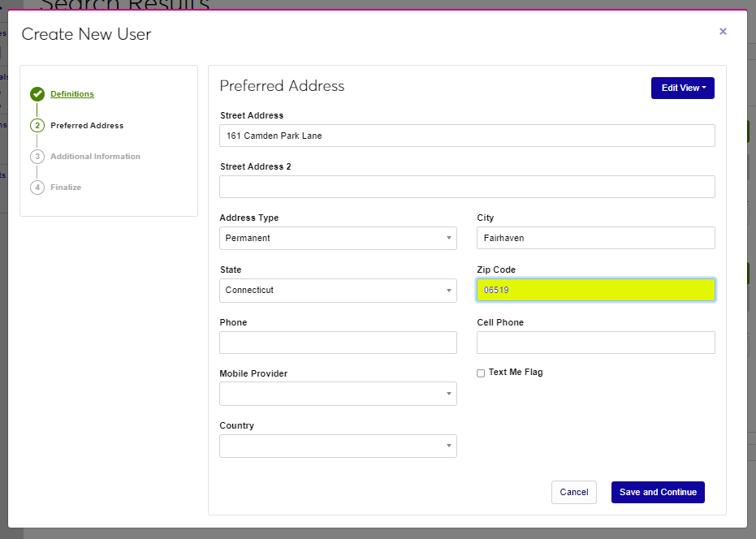Click the green Definitions step checkmark icon
Image resolution: width=756 pixels, height=539 pixels.
pyautogui.click(x=37, y=94)
